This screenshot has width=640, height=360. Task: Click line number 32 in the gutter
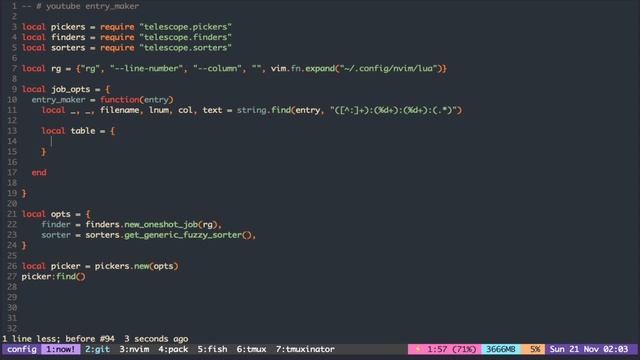pos(12,329)
